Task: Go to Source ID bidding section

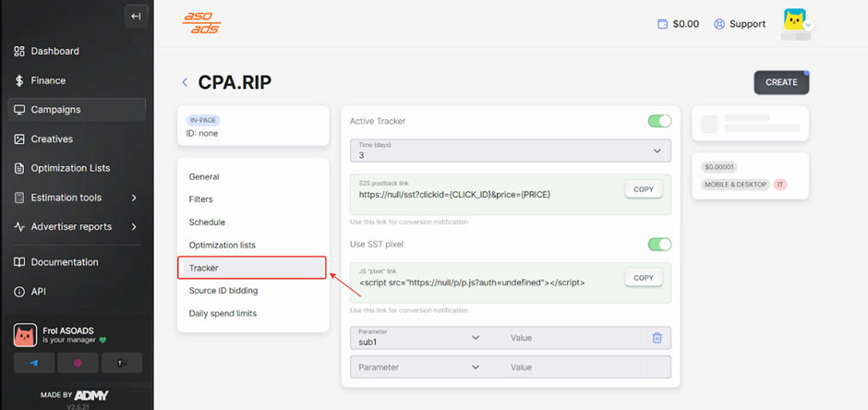Action: point(223,290)
